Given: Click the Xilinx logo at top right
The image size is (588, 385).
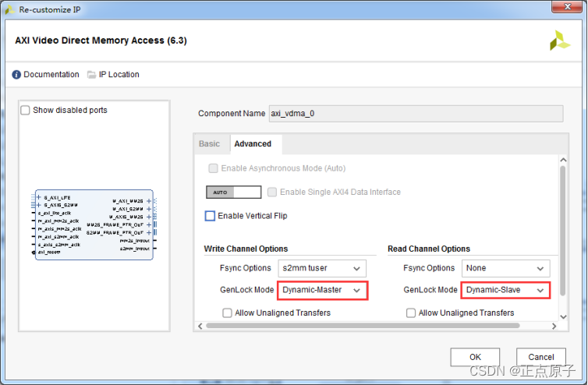Looking at the screenshot, I should (x=559, y=41).
